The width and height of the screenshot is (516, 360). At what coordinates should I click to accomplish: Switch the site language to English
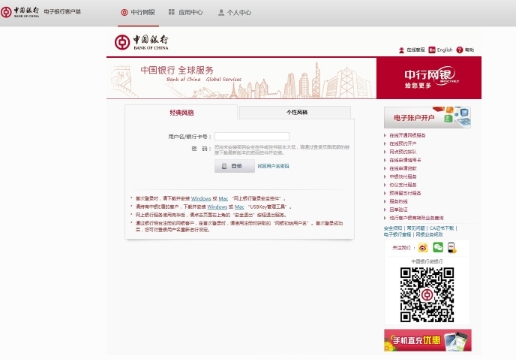click(441, 50)
